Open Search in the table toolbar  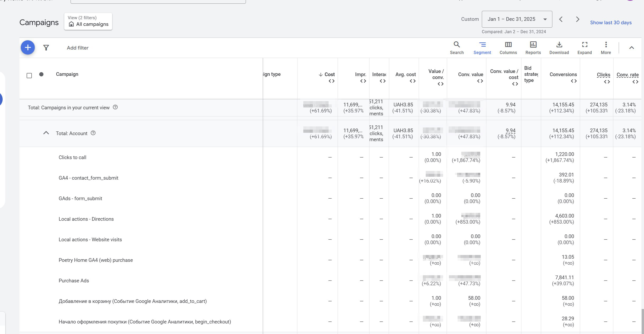click(457, 48)
